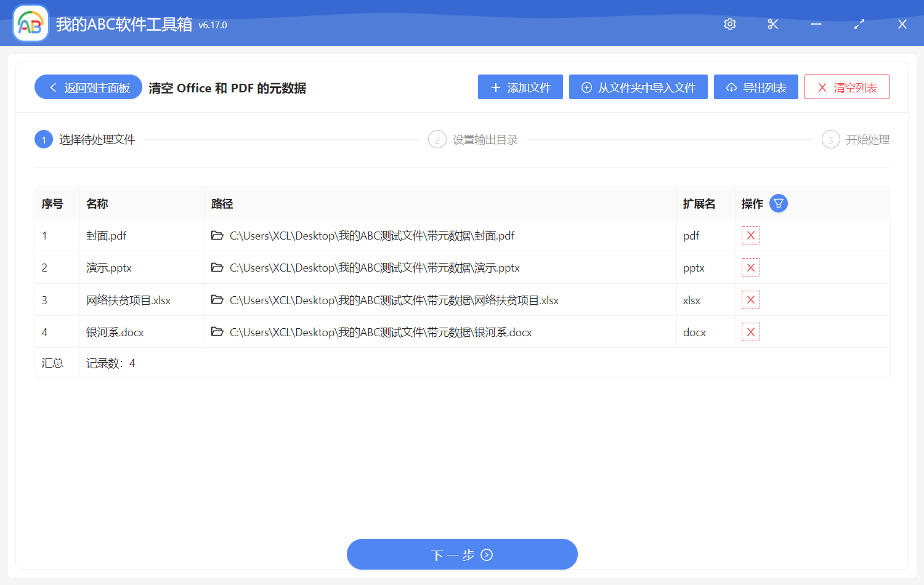Open the settings gear icon
924x585 pixels.
pos(730,24)
